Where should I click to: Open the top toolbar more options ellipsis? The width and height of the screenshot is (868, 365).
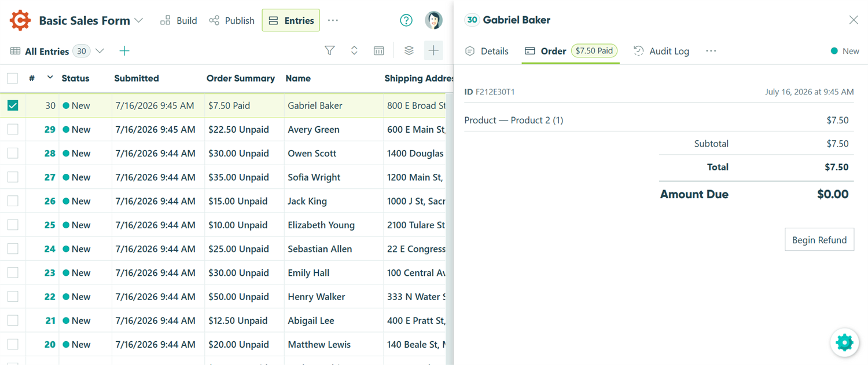[x=333, y=20]
